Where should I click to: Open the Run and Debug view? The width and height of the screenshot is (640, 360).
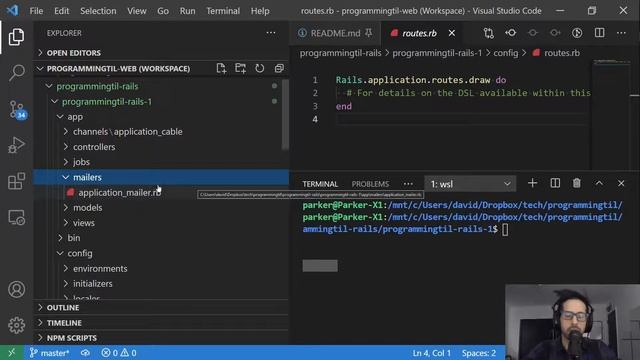click(x=16, y=145)
